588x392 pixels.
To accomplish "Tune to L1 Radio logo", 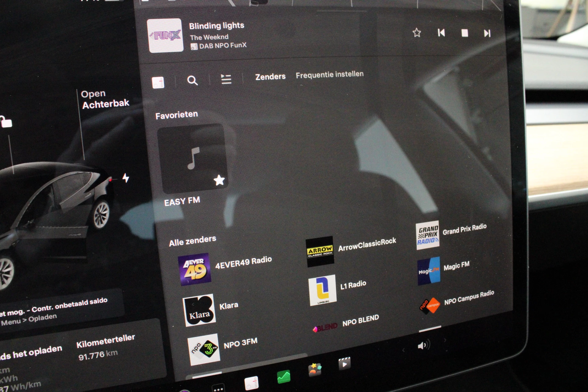I will click(x=322, y=290).
